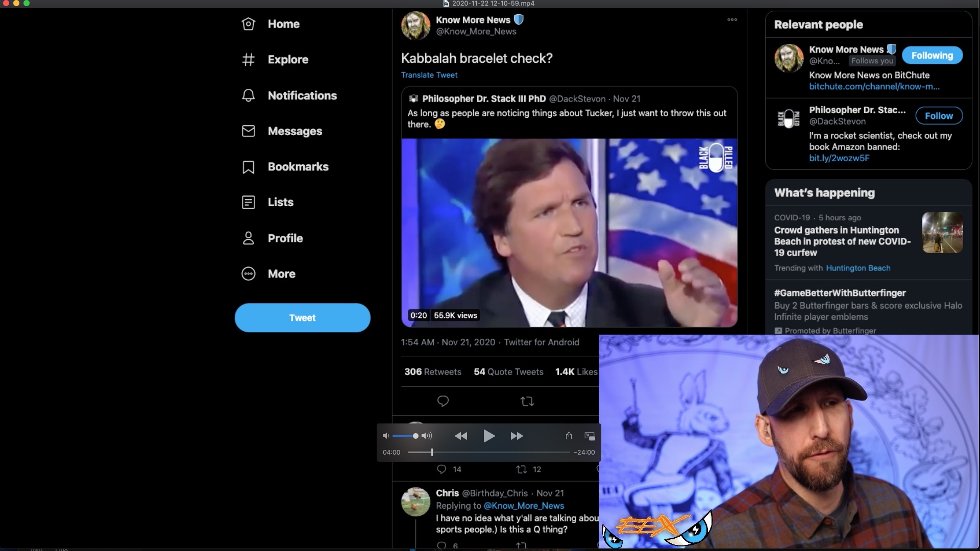The width and height of the screenshot is (980, 551).
Task: Open Bookmarks in the sidebar
Action: coord(298,167)
